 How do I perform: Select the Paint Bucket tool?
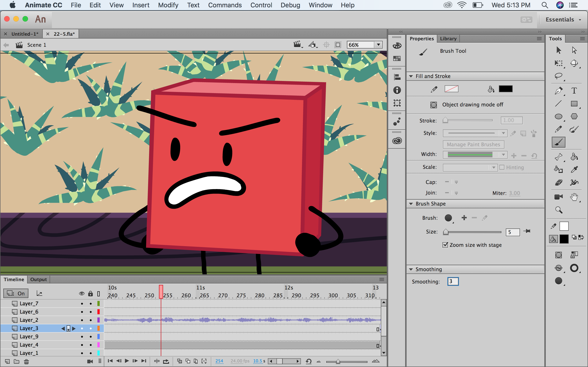point(574,157)
